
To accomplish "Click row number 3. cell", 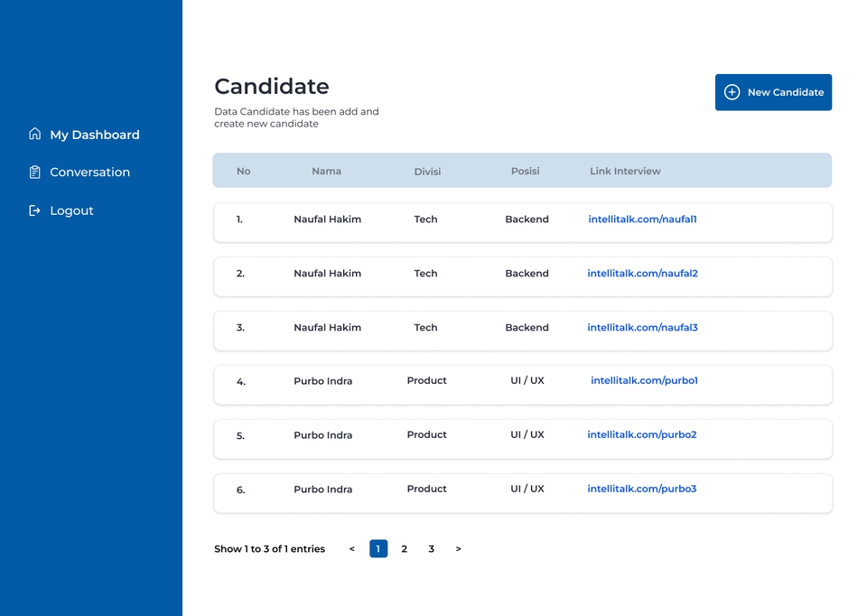I will click(x=240, y=327).
